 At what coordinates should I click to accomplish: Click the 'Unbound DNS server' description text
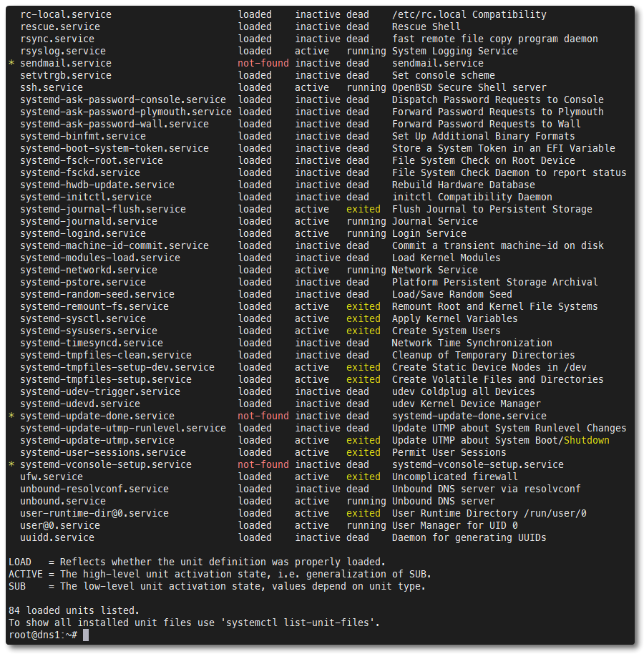(443, 501)
